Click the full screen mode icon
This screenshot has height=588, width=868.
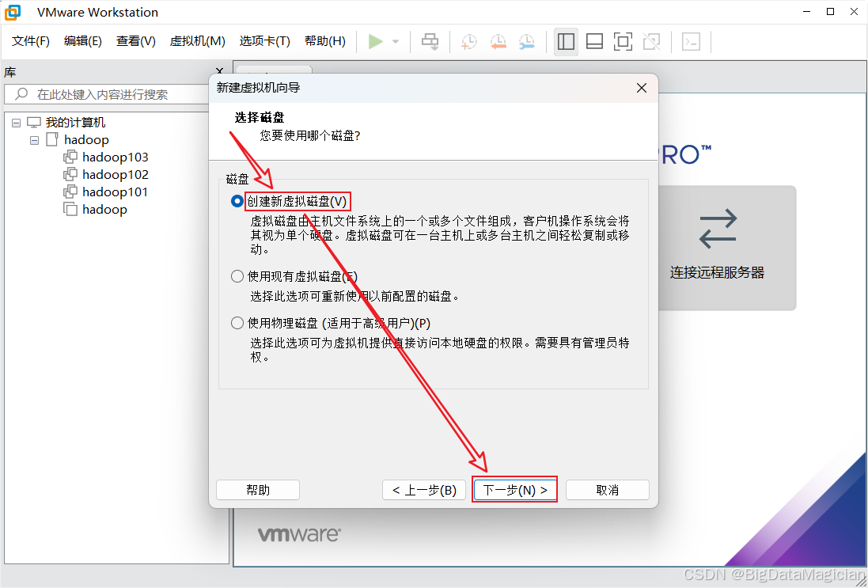point(623,41)
